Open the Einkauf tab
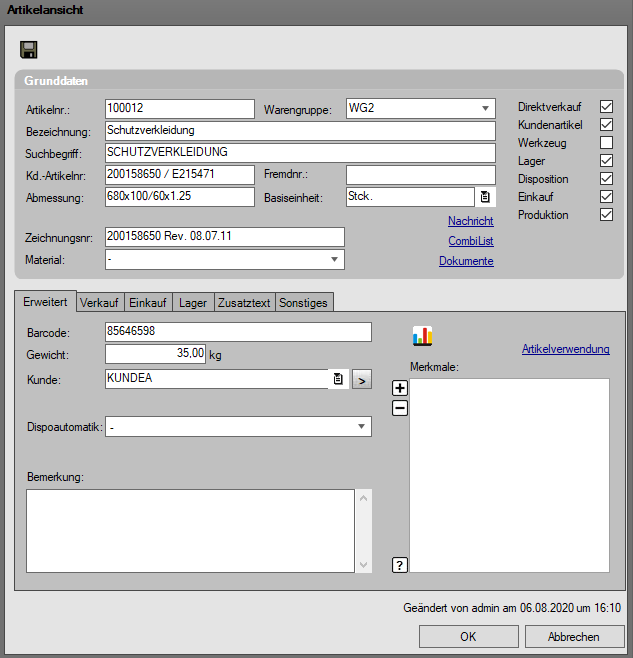633x658 pixels. click(x=148, y=303)
